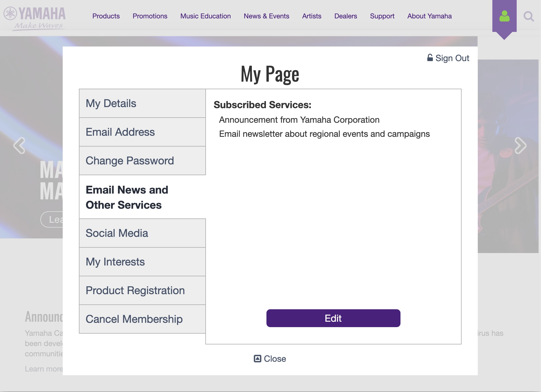Click the My Interests input section
The image size is (541, 392).
(142, 261)
